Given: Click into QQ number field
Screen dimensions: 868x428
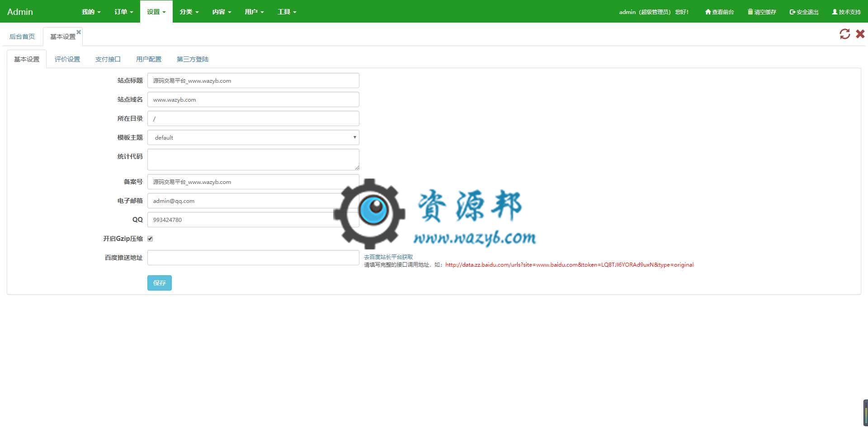Looking at the screenshot, I should (x=253, y=220).
